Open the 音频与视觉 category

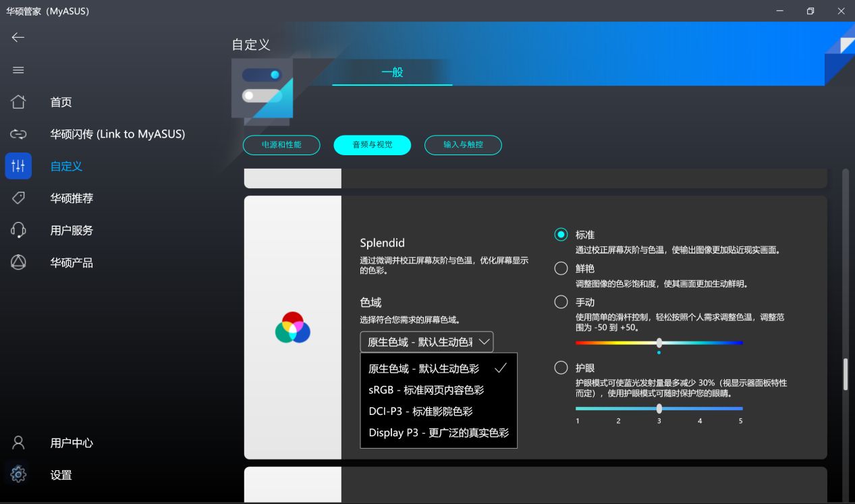(372, 145)
